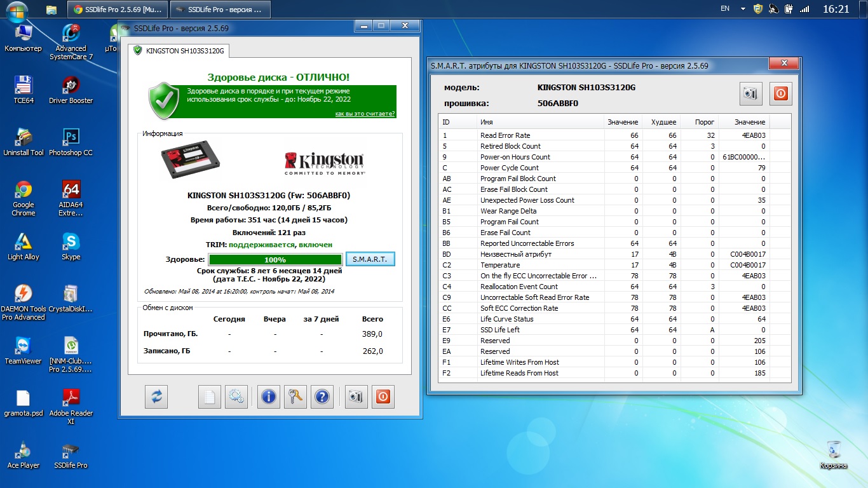Click the 'Худшее' column header
The image size is (868, 488).
[661, 122]
